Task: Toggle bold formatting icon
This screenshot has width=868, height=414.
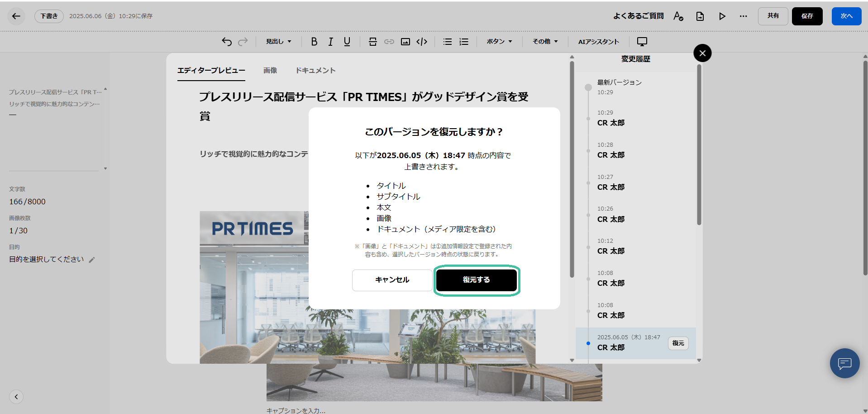Action: point(314,42)
